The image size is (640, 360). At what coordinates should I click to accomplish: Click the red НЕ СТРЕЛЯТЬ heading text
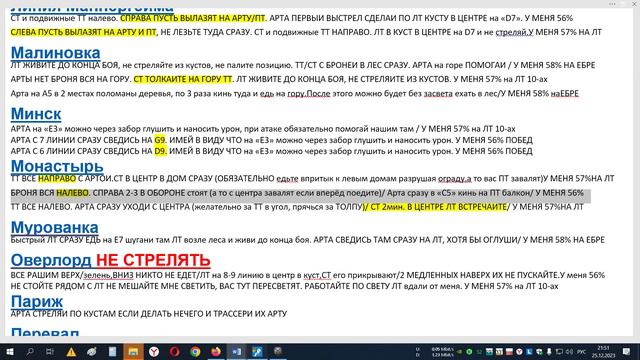click(153, 260)
